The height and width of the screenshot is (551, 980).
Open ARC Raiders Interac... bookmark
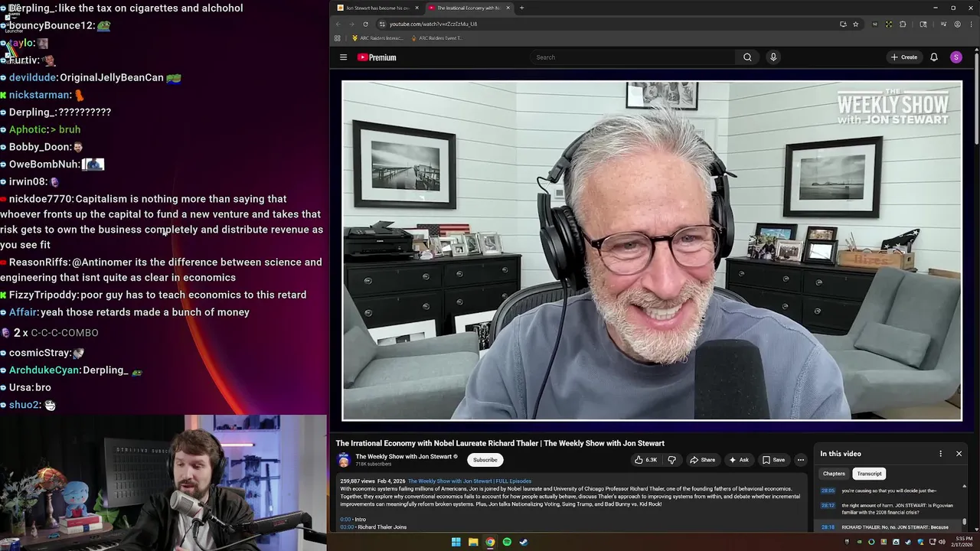pyautogui.click(x=377, y=38)
